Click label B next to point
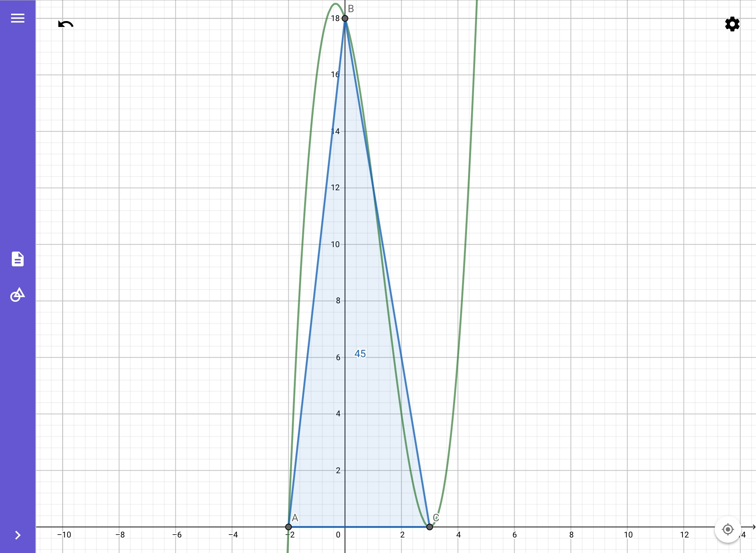The height and width of the screenshot is (553, 756). 351,9
